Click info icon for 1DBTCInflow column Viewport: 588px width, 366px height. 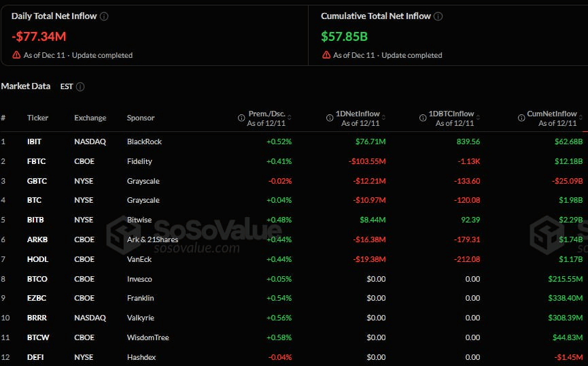[x=421, y=118]
